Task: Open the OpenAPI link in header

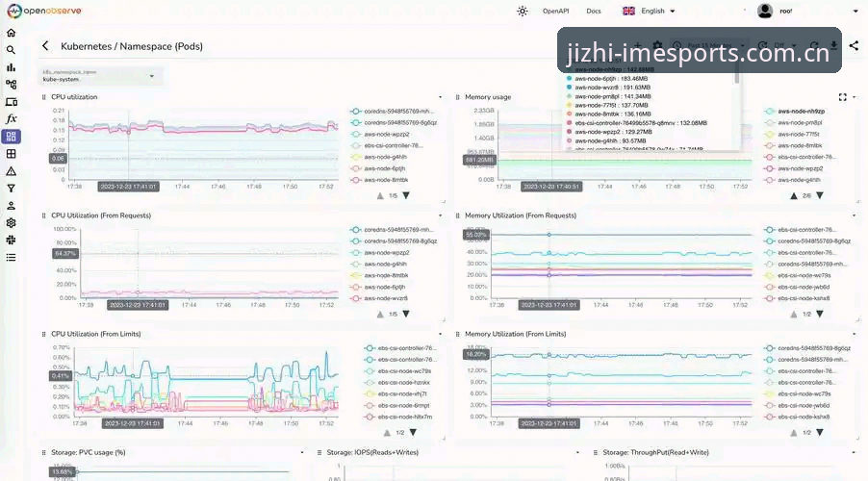Action: point(556,12)
